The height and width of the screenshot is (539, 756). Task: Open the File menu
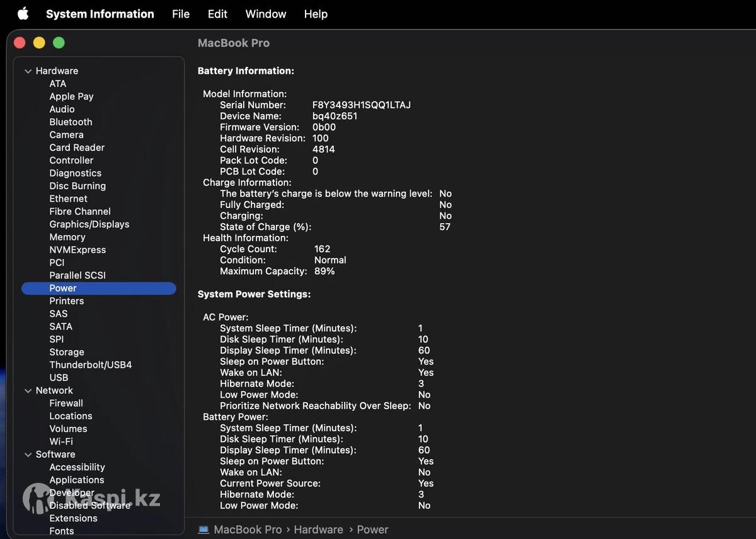point(181,14)
